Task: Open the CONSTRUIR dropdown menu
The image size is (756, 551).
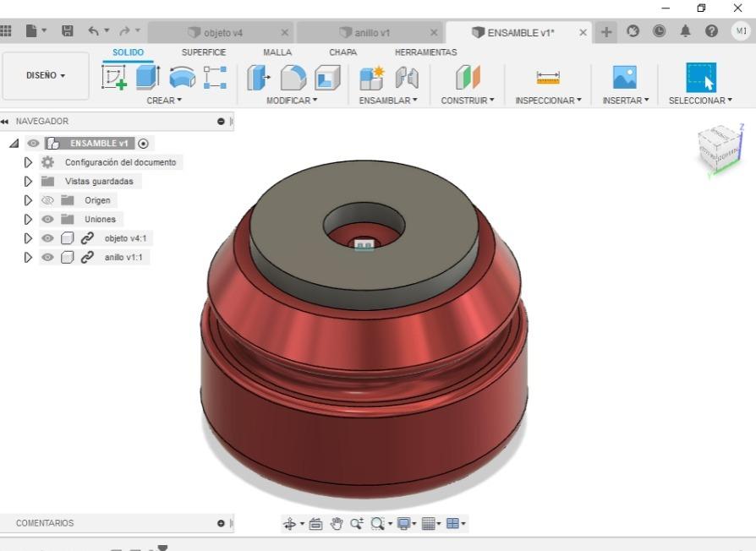Action: point(468,101)
